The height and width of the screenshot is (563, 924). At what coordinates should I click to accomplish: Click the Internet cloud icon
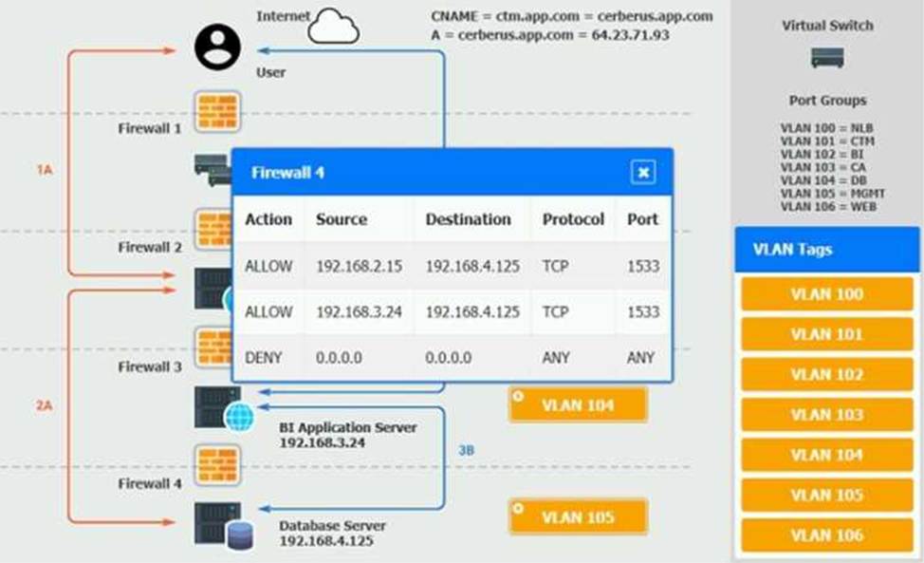pos(333,27)
